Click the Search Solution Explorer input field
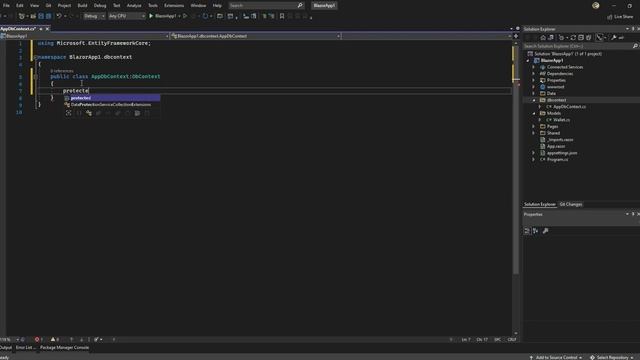Screen dimensions: 640x360 coord(578,46)
